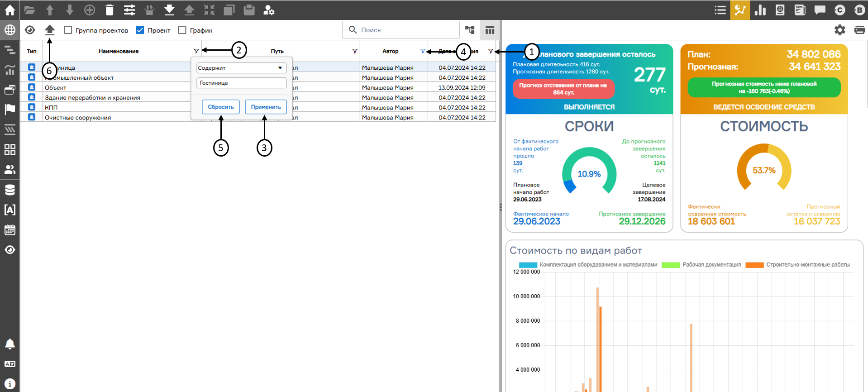Enable the График checkbox

pos(182,30)
